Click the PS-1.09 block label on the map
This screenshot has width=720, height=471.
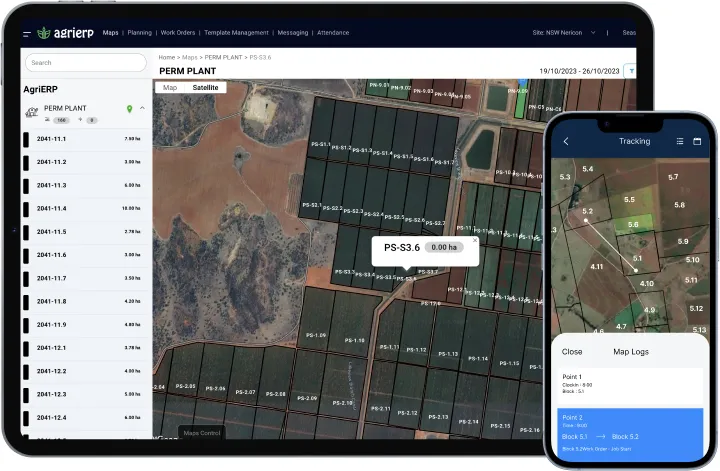tap(316, 335)
